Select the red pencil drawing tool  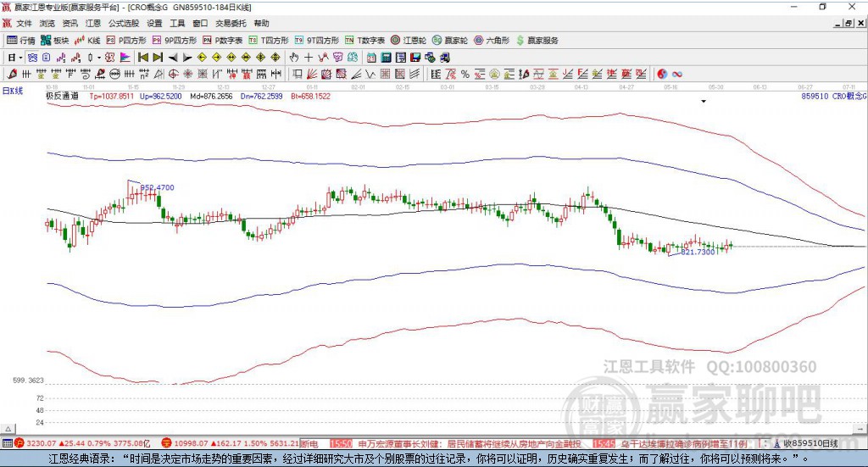coord(12,74)
